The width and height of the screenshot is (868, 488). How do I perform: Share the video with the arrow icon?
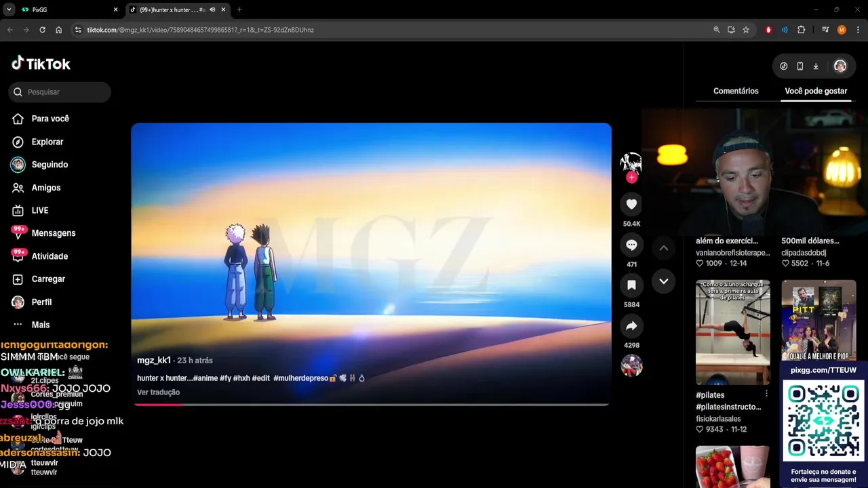point(631,326)
